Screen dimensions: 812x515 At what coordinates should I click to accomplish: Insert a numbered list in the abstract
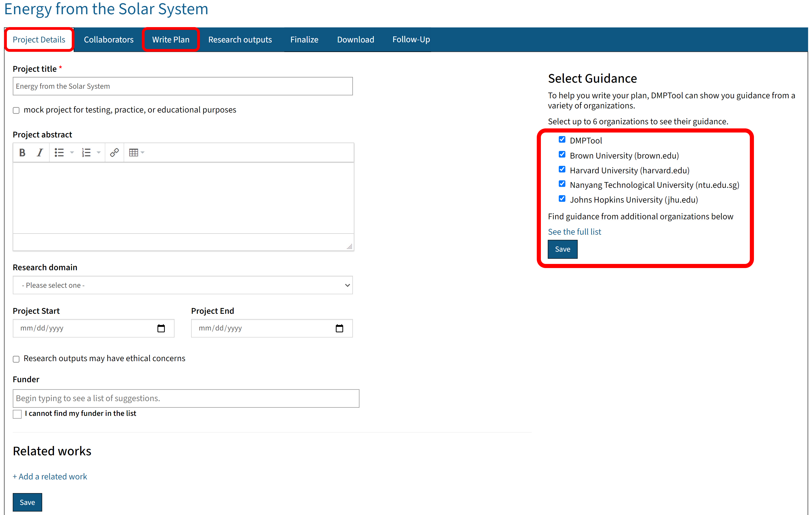click(x=86, y=152)
